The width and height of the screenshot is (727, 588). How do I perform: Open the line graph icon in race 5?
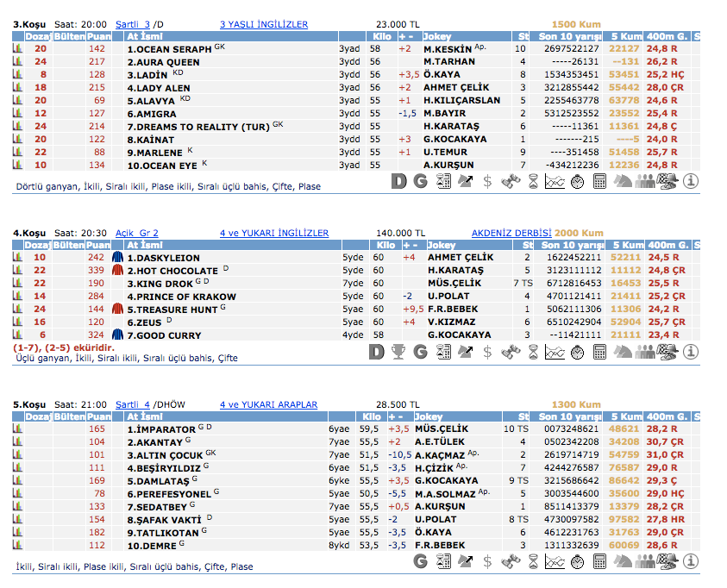coord(555,561)
